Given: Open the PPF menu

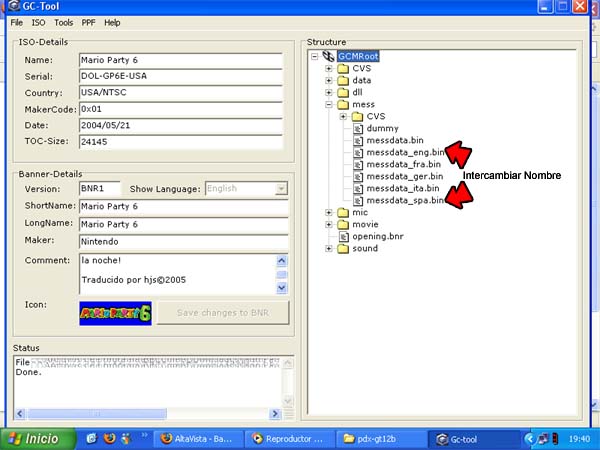Looking at the screenshot, I should click(x=88, y=22).
